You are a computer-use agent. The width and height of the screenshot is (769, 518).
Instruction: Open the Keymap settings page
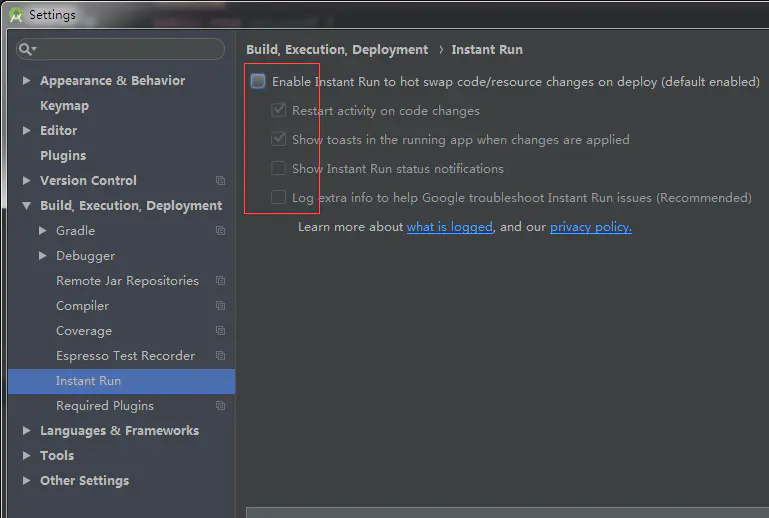(x=64, y=106)
